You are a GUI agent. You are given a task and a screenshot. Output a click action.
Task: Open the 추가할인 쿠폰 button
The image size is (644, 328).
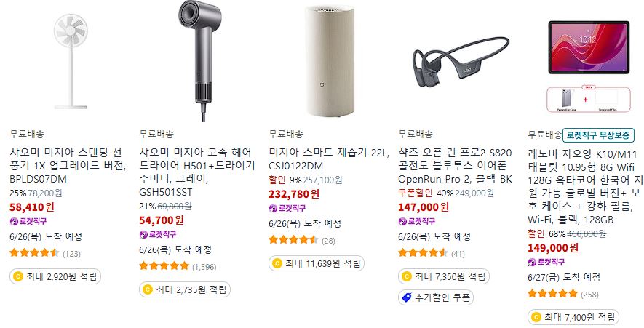[435, 297]
